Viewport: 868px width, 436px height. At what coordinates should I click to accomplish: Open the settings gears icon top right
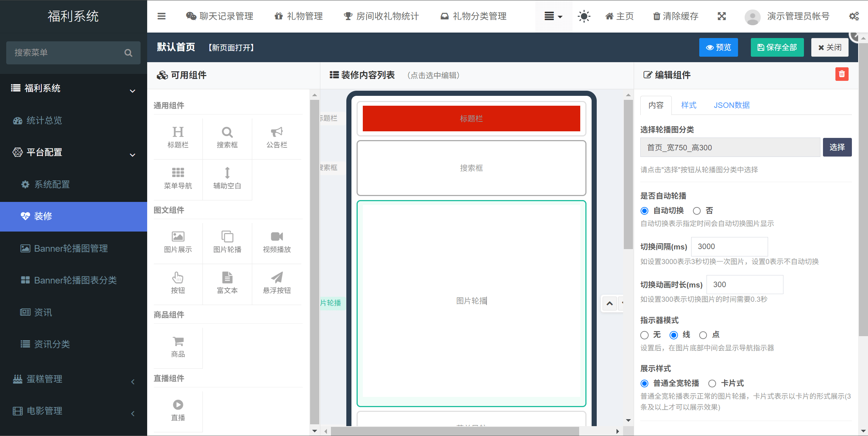click(x=854, y=16)
